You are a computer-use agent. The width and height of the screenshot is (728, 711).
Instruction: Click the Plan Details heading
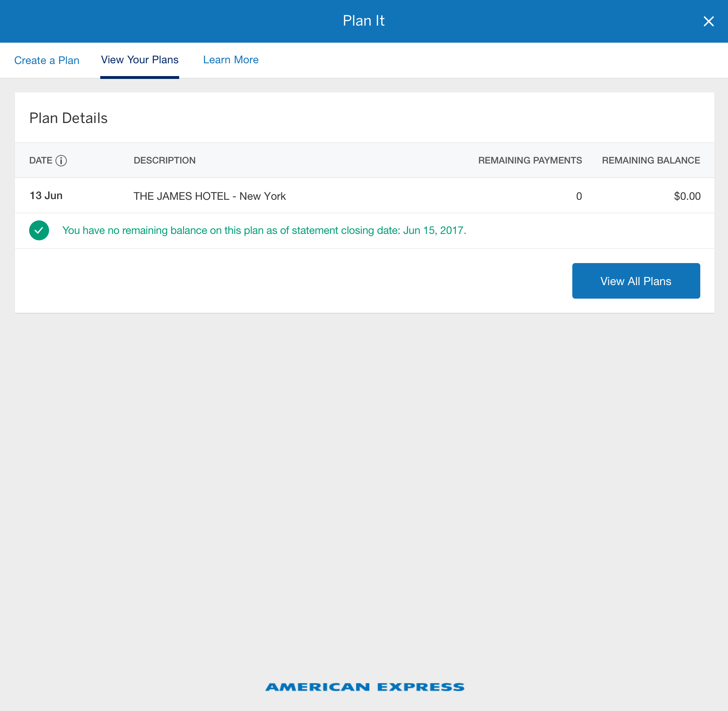coord(69,118)
